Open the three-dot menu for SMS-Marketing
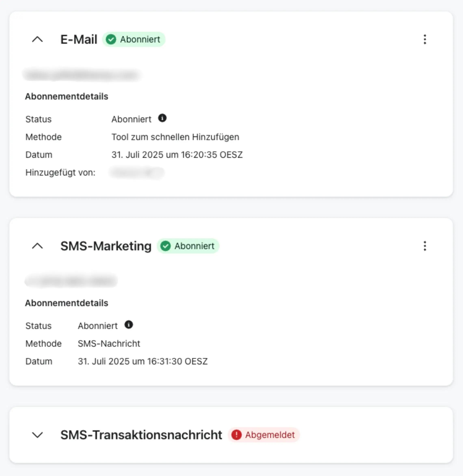The width and height of the screenshot is (463, 476). tap(425, 246)
